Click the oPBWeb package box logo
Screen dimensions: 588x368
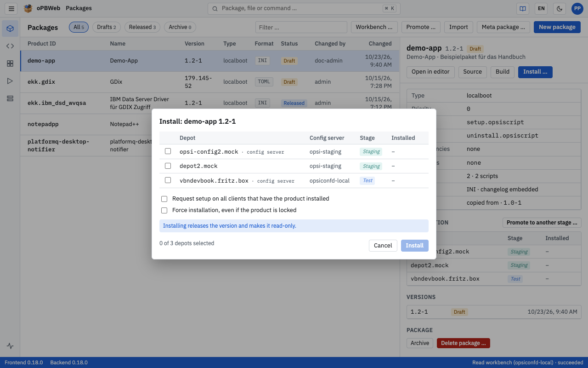(x=28, y=8)
